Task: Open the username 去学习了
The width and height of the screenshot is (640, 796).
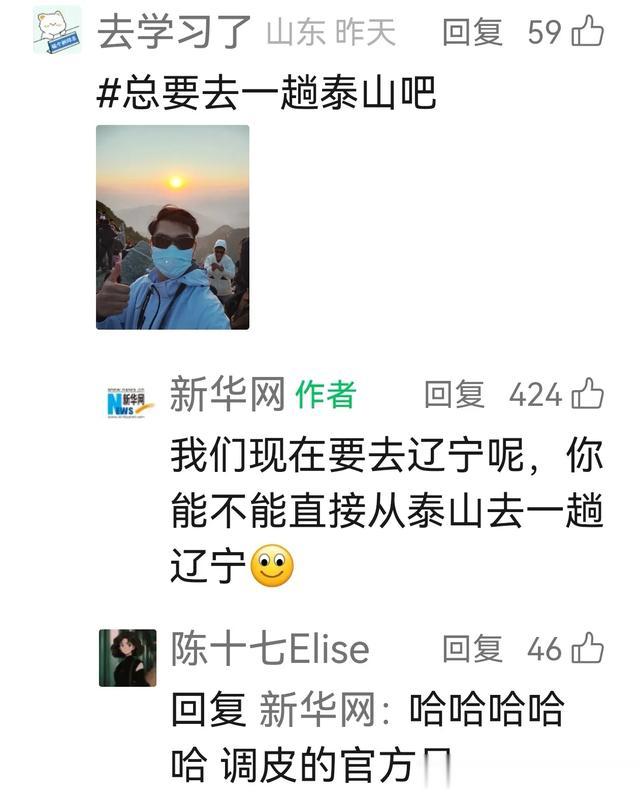Action: (175, 31)
